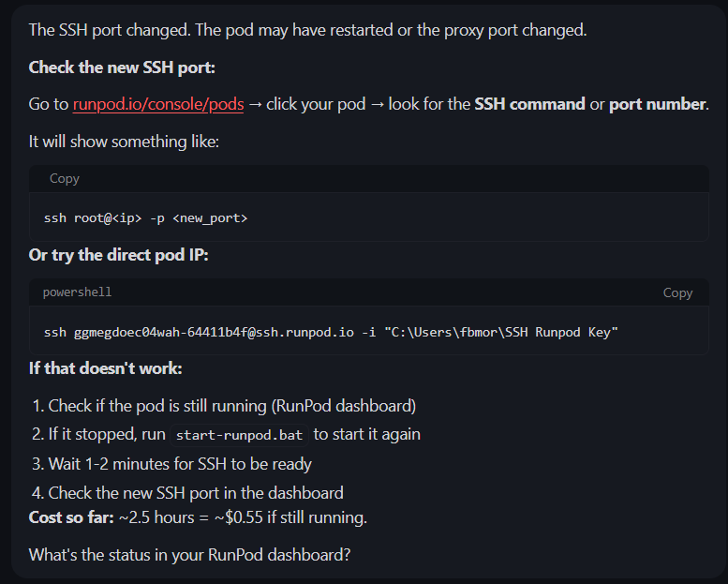Click the start-runpod.bat inline code
The height and width of the screenshot is (584, 728).
238,435
